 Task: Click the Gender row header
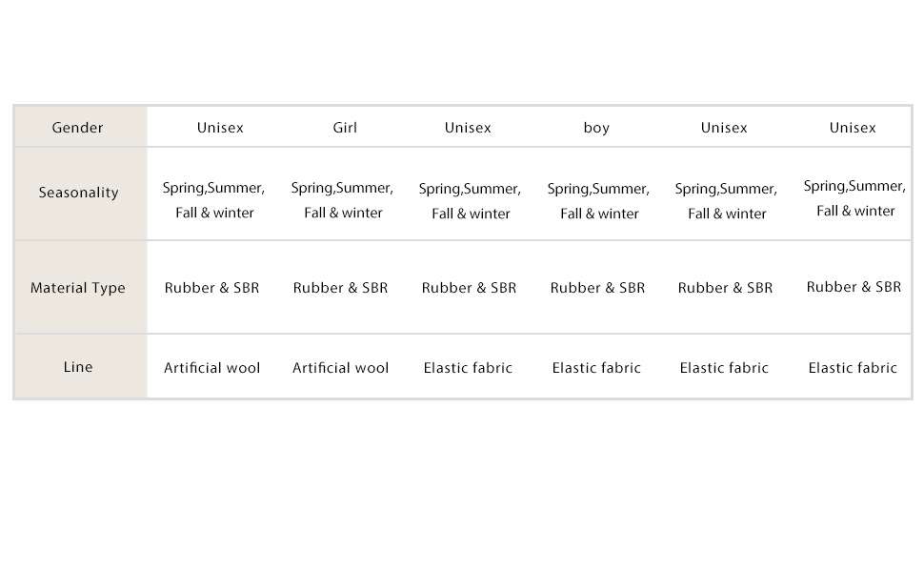point(78,128)
